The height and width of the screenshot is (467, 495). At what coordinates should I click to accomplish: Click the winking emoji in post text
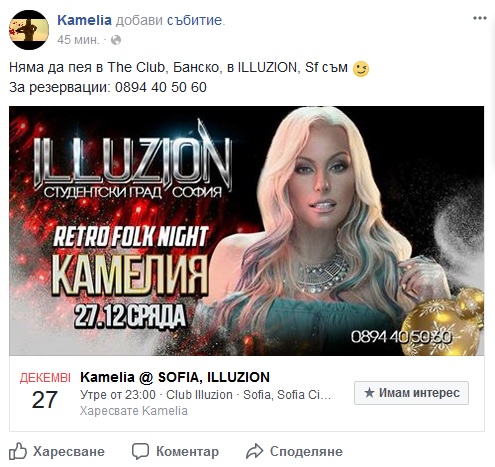(361, 69)
